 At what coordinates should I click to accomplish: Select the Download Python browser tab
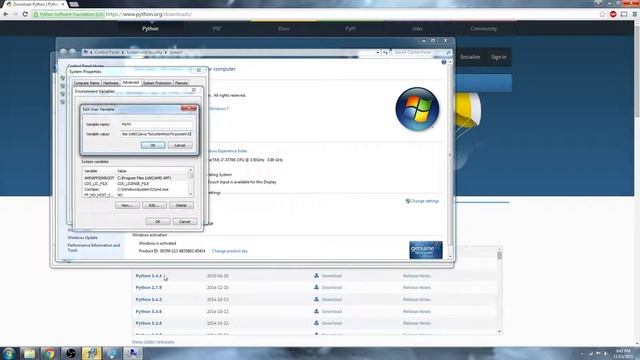(x=35, y=4)
